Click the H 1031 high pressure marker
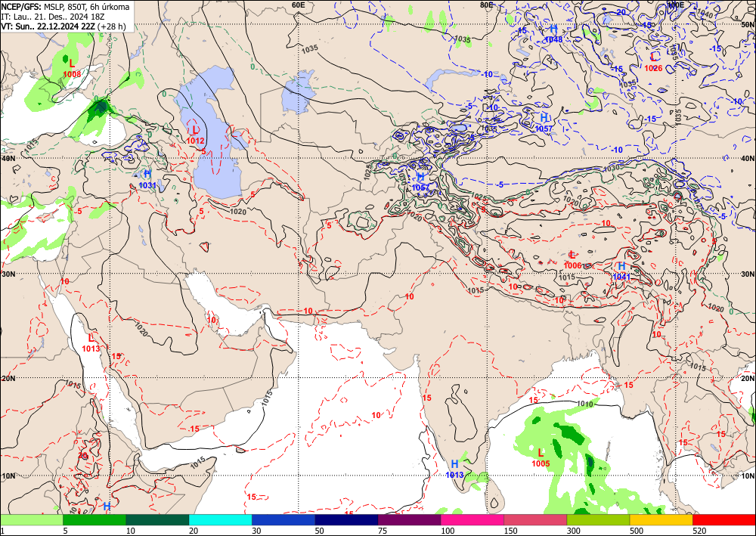Image resolution: width=756 pixels, height=536 pixels. pos(147,179)
